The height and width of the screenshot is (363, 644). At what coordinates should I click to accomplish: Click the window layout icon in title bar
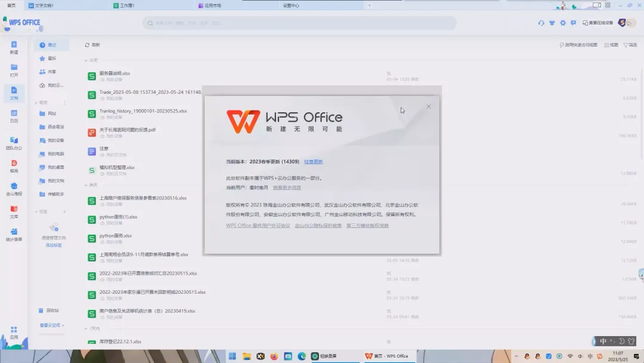pos(597,5)
